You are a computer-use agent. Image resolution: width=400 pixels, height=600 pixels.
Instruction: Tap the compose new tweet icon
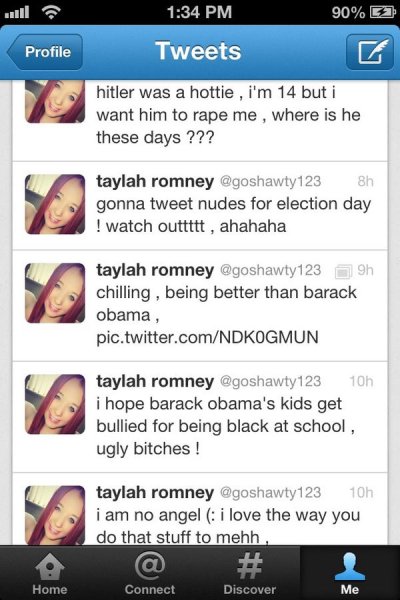pos(369,52)
